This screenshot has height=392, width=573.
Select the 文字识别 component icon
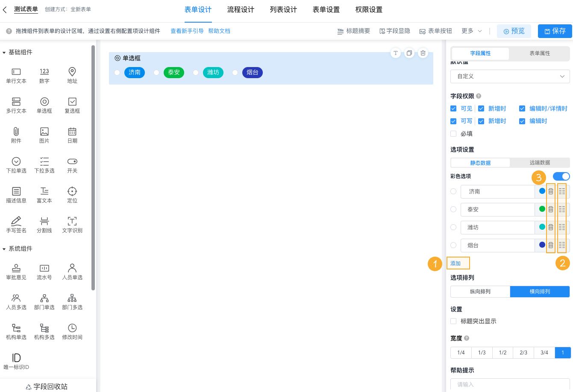coord(72,225)
